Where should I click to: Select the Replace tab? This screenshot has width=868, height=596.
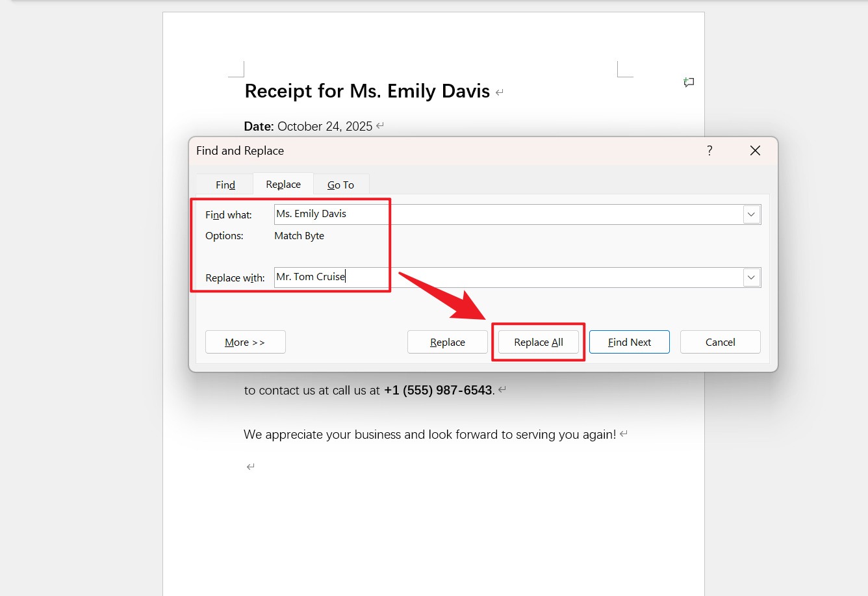pos(283,185)
